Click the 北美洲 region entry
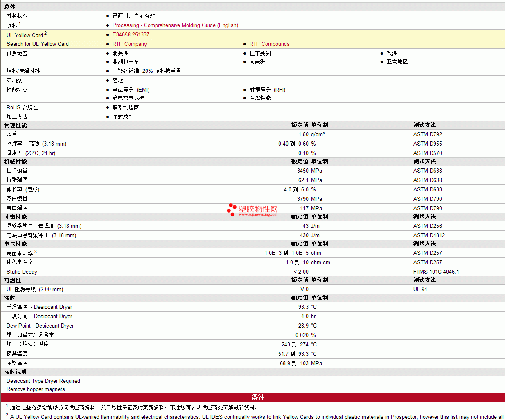 point(120,53)
